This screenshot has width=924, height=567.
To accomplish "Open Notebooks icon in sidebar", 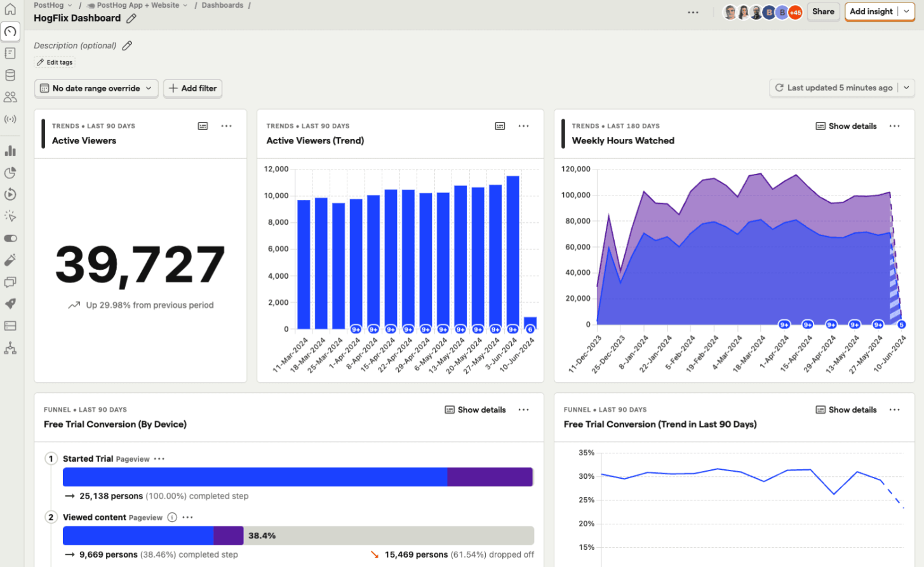I will point(10,53).
